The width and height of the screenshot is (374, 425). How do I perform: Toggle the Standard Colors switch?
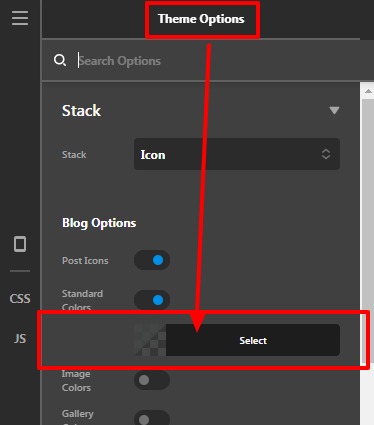[152, 300]
